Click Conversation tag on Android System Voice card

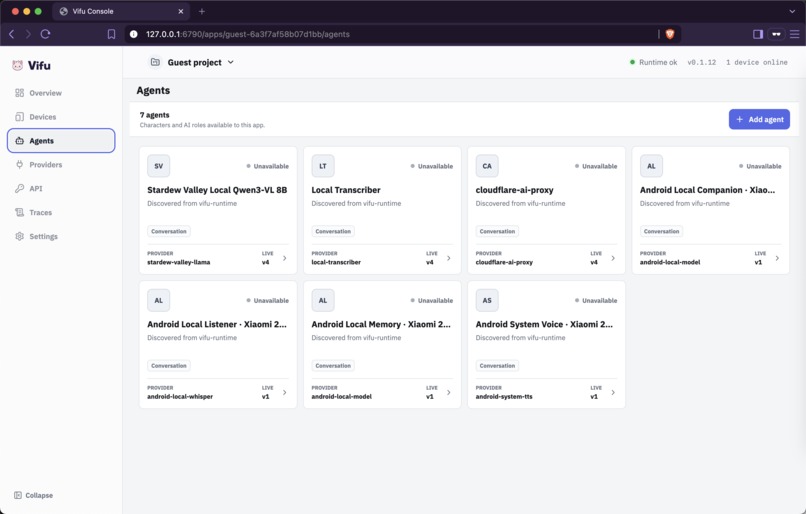tap(497, 365)
